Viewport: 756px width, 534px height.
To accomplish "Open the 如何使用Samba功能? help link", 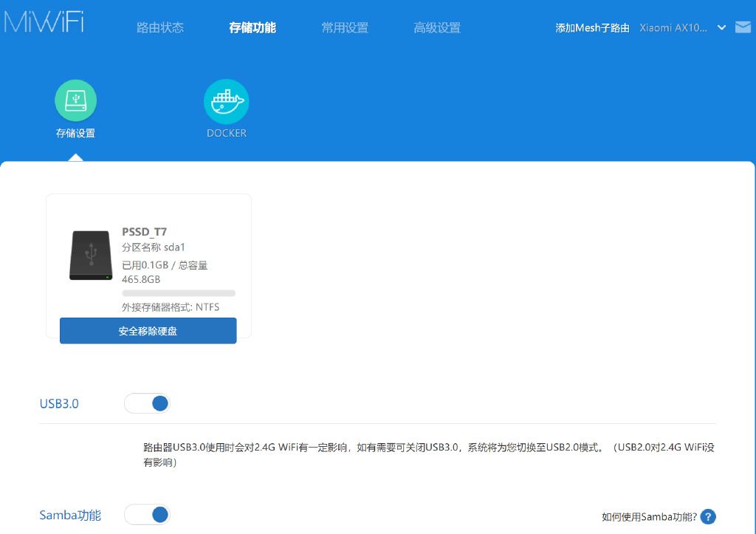I will (649, 516).
